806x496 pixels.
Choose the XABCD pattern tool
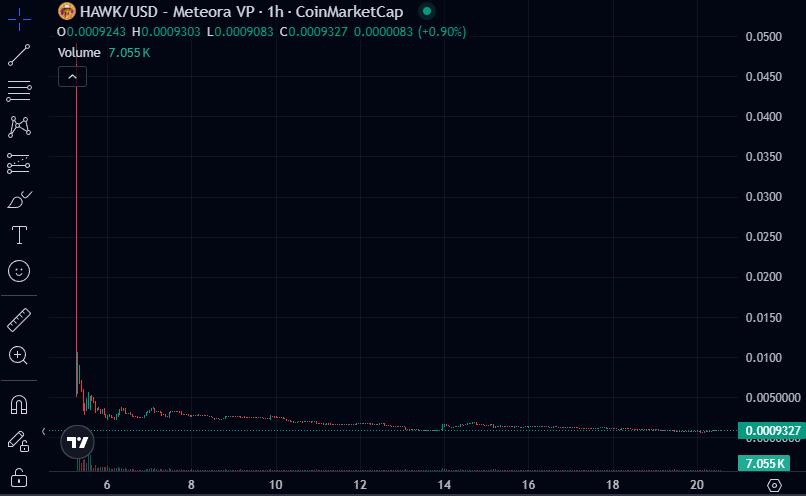19,126
